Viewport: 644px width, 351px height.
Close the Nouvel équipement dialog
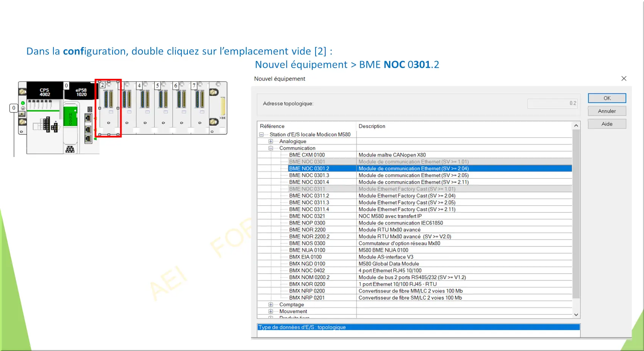pyautogui.click(x=624, y=78)
